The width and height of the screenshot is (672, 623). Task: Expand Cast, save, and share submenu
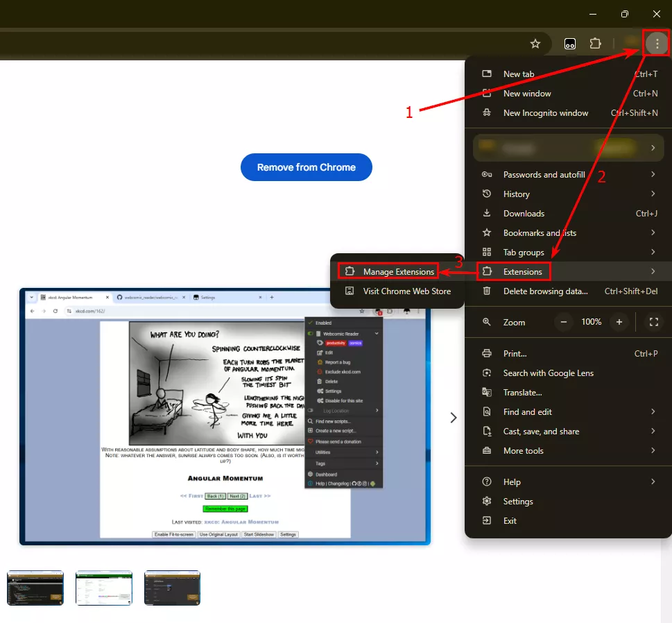tap(568, 432)
